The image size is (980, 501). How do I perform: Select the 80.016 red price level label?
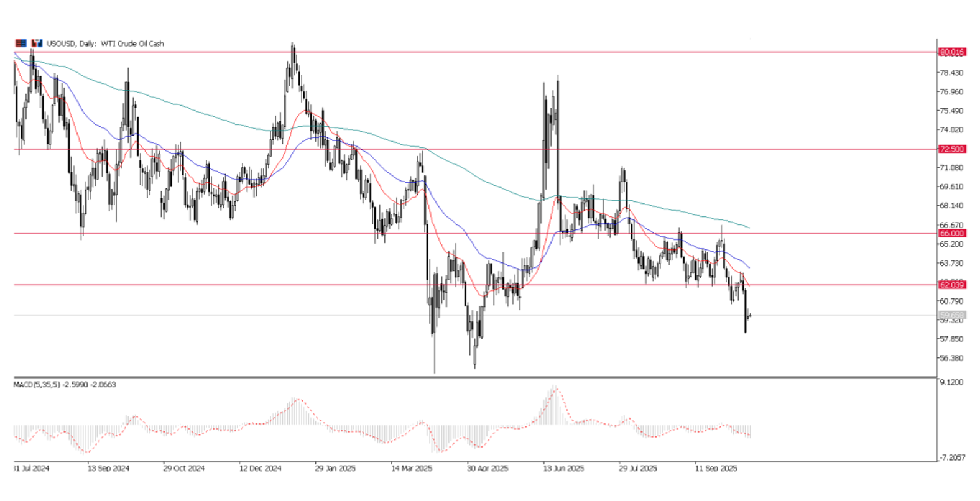pos(952,52)
